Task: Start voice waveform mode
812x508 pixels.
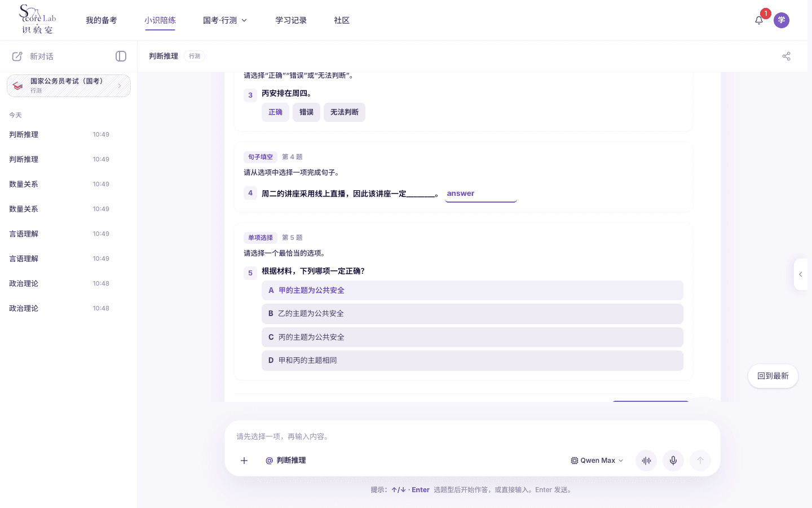Action: coord(646,461)
